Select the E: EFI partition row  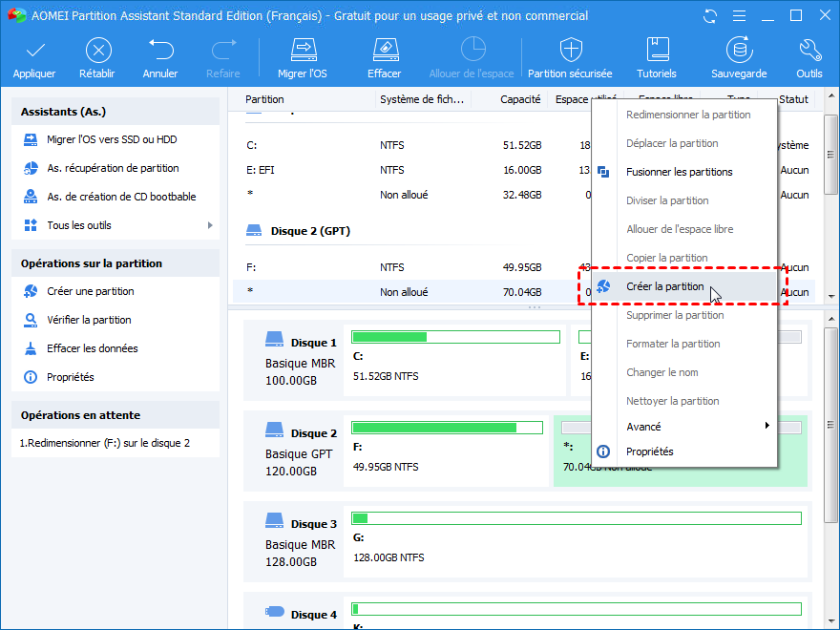[411, 170]
